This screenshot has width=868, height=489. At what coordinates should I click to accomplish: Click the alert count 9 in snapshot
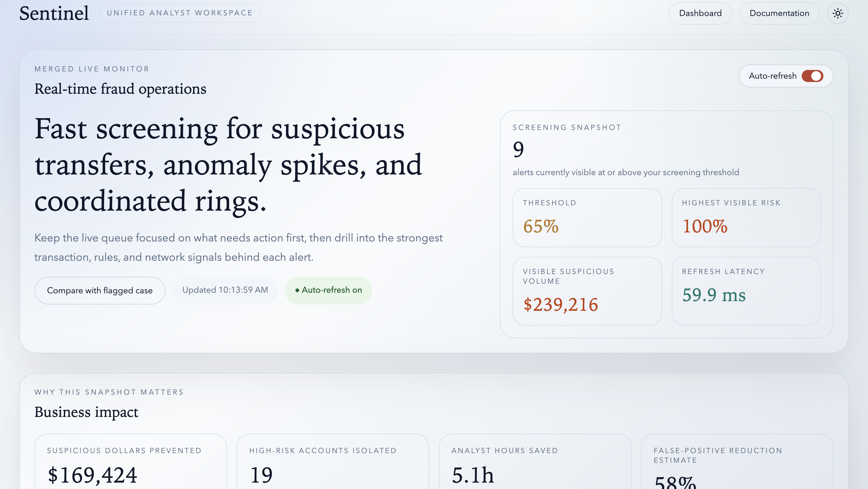(518, 149)
